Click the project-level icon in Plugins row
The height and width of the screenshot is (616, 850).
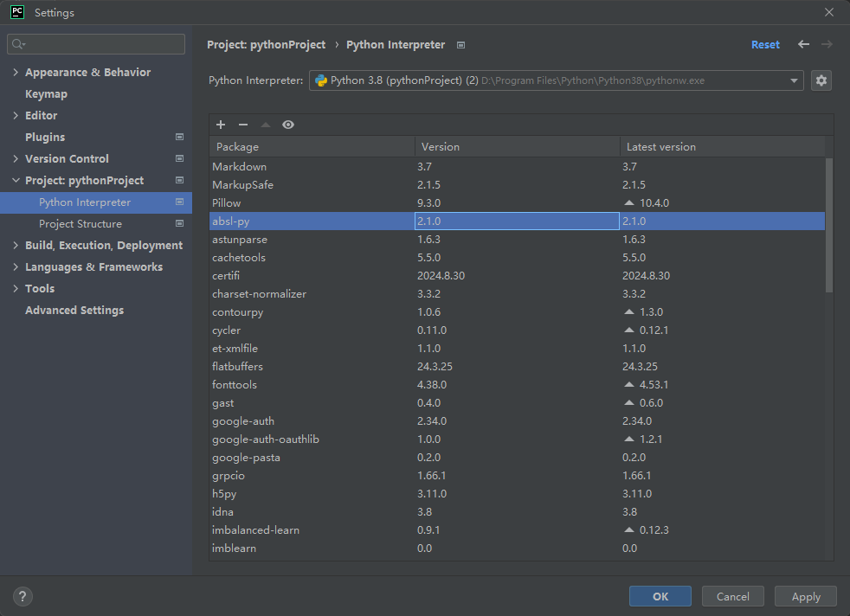[x=179, y=137]
